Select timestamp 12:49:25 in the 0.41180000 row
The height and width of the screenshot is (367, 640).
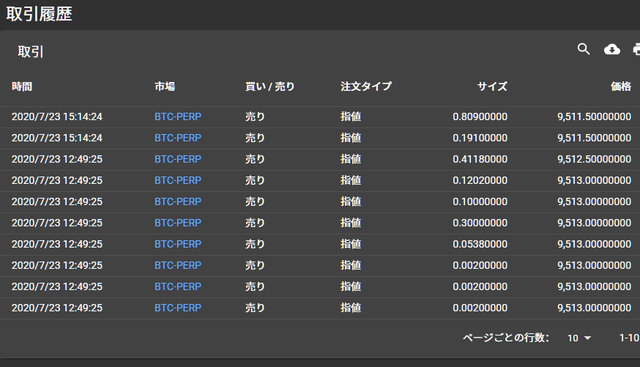[57, 159]
